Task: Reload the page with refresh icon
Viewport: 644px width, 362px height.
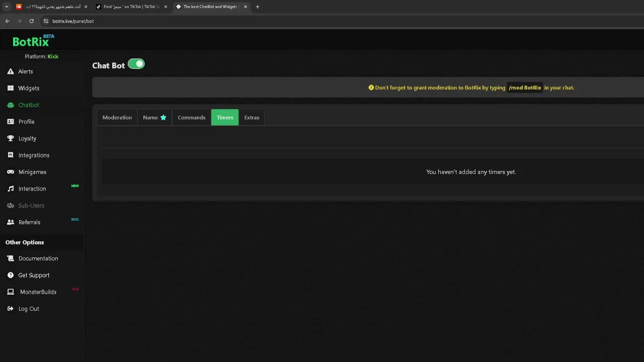Action: pyautogui.click(x=32, y=21)
